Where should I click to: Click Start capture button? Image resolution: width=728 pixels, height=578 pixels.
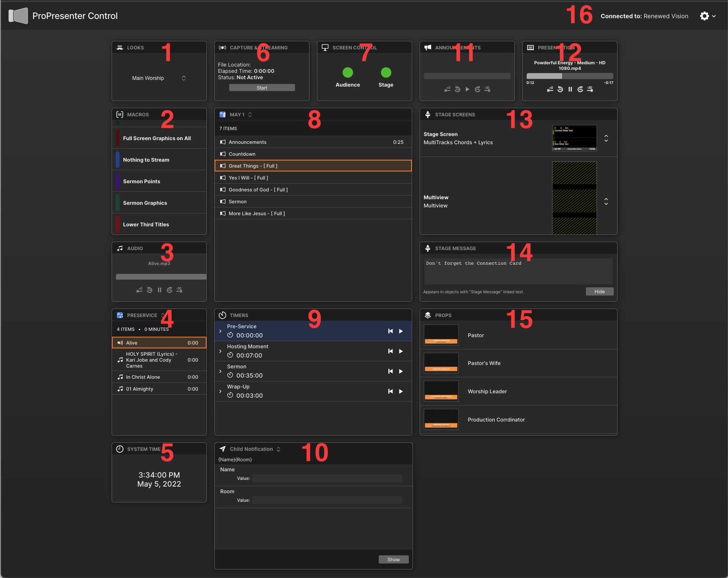[262, 88]
